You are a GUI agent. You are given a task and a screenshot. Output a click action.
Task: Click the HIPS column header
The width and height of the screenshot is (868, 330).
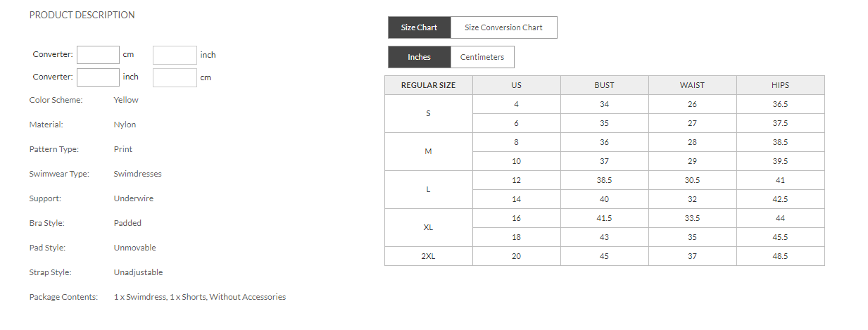tap(780, 85)
